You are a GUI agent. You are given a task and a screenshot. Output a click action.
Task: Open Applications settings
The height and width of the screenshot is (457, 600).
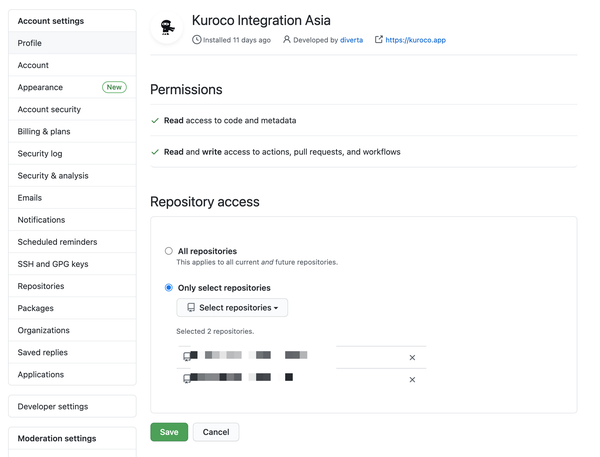tap(72, 375)
